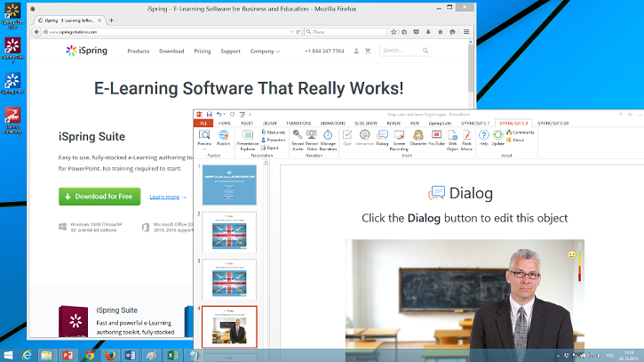Open Firefox URL history dropdown arrow
This screenshot has height=362, width=644.
tap(292, 32)
